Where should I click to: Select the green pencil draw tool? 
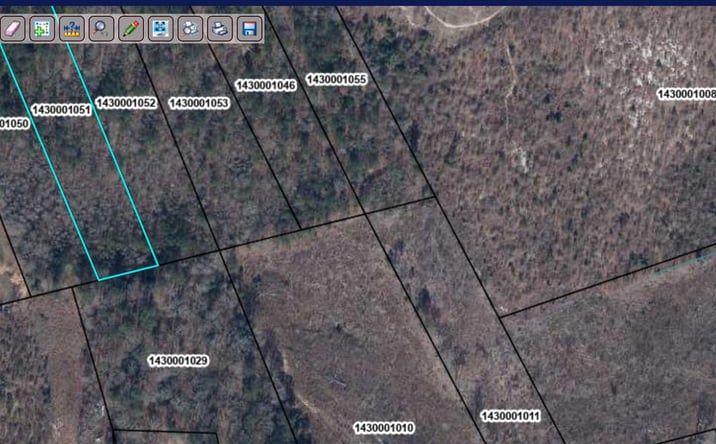[131, 29]
